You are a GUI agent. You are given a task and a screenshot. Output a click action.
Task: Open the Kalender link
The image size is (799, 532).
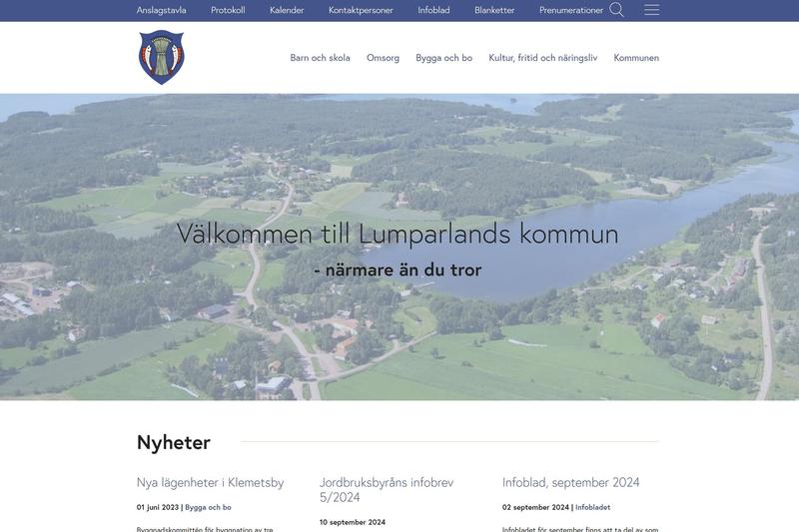point(287,10)
